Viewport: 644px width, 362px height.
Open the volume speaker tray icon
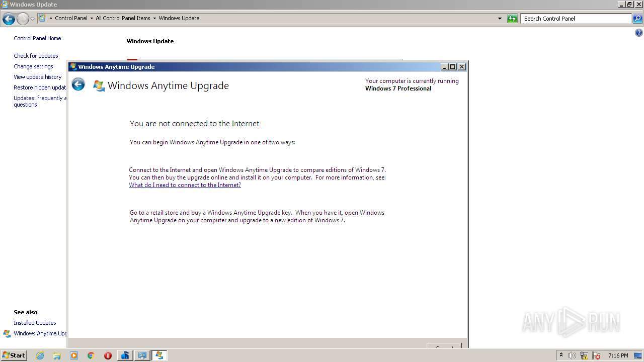[572, 355]
